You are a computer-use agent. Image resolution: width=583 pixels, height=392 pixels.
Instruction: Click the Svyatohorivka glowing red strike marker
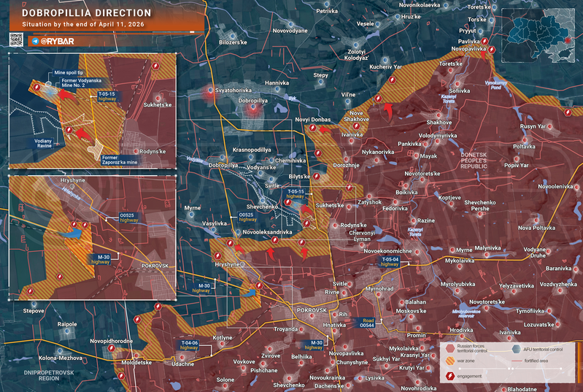210,91
